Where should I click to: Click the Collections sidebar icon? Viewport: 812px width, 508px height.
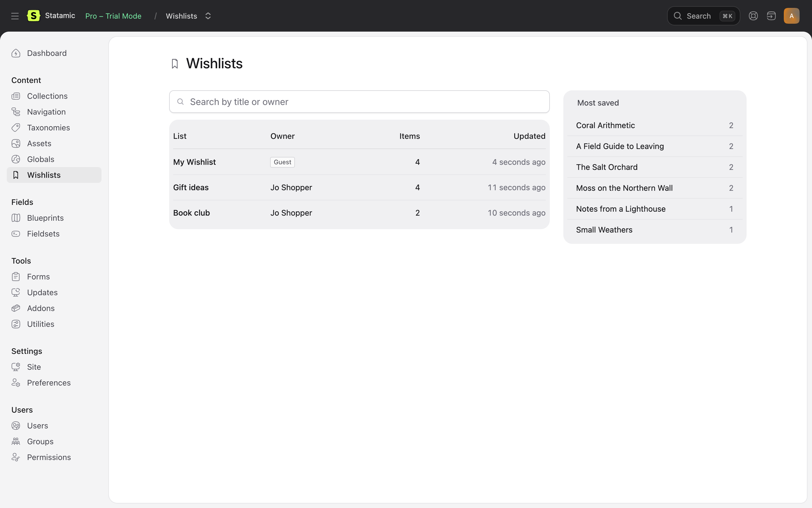(x=16, y=96)
